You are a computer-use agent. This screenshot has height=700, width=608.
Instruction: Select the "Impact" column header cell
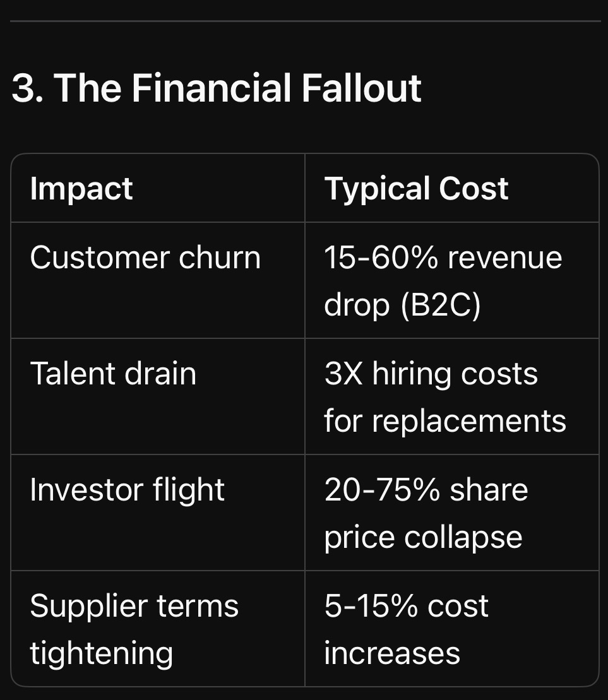pyautogui.click(x=81, y=188)
